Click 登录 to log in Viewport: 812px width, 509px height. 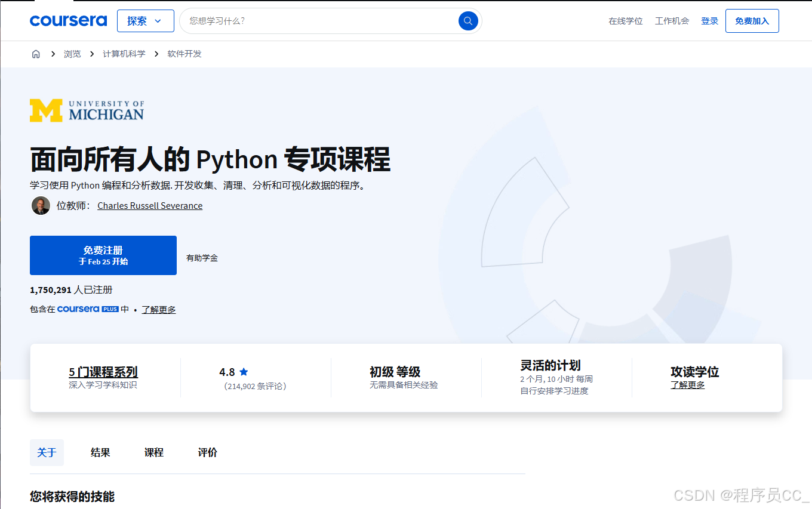(x=710, y=21)
